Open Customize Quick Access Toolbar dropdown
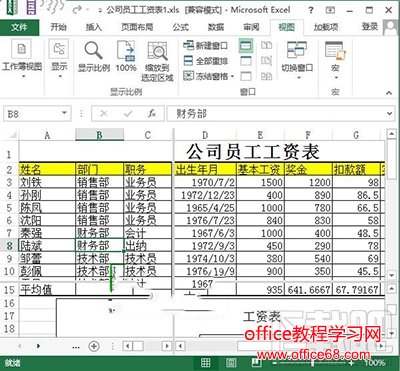Image resolution: width=400 pixels, height=371 pixels. [100, 11]
